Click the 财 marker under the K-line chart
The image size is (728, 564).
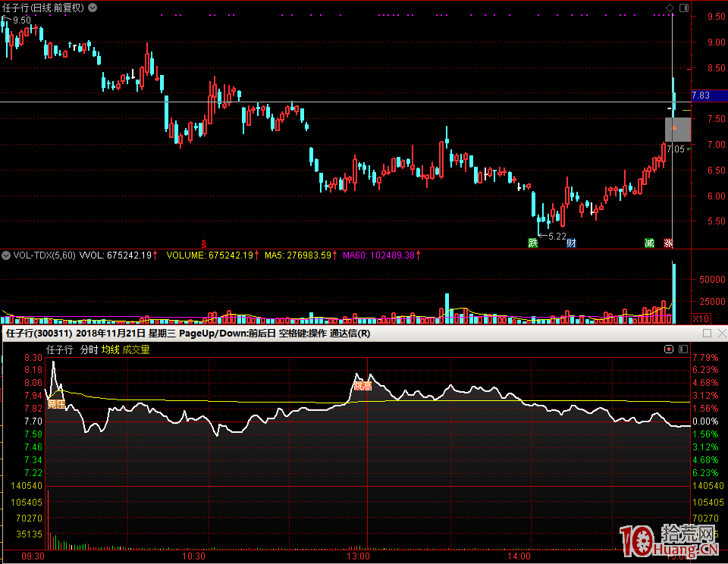(571, 243)
